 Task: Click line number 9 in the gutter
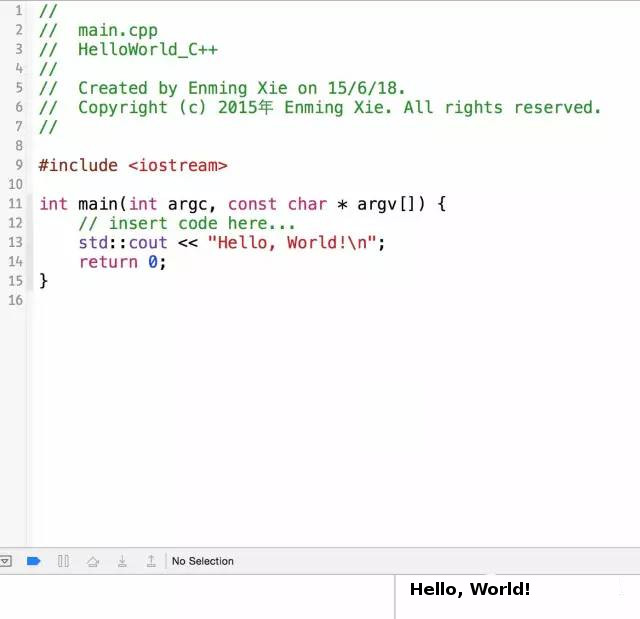[19, 165]
